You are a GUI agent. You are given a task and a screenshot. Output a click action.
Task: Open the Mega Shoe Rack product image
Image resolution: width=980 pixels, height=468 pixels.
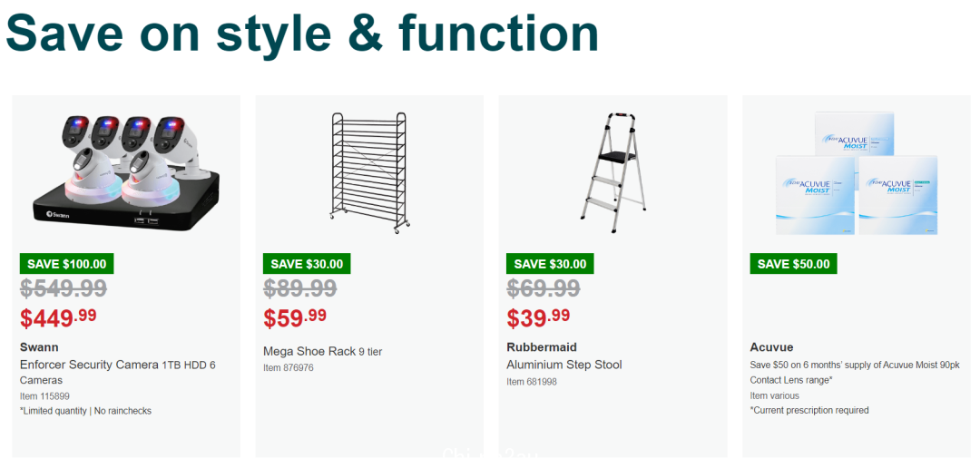point(369,173)
